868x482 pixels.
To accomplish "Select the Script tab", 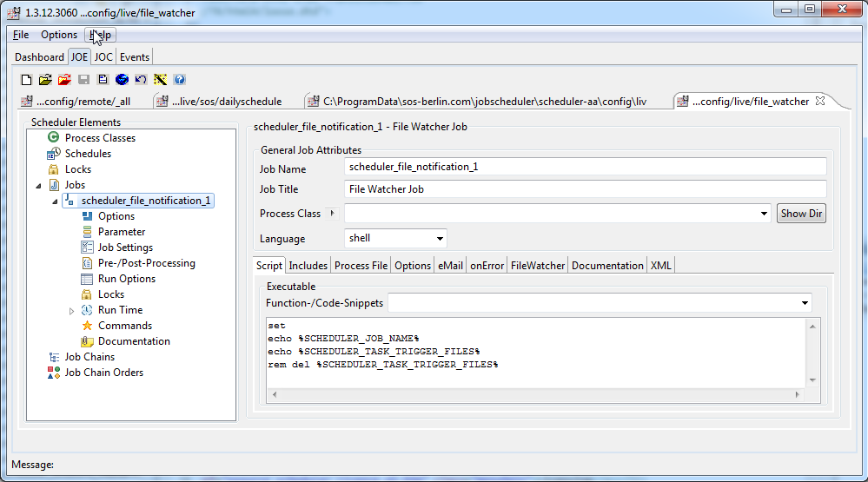I will (269, 266).
